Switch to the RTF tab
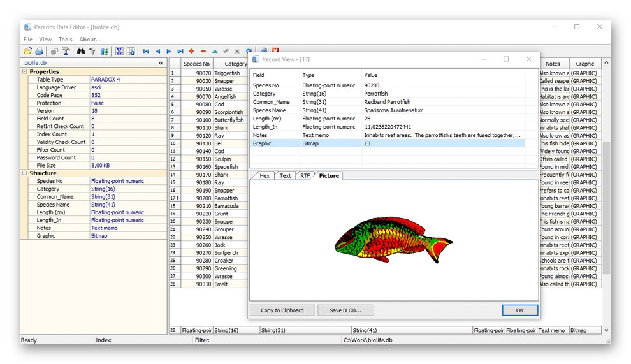631x364 pixels. coord(305,176)
